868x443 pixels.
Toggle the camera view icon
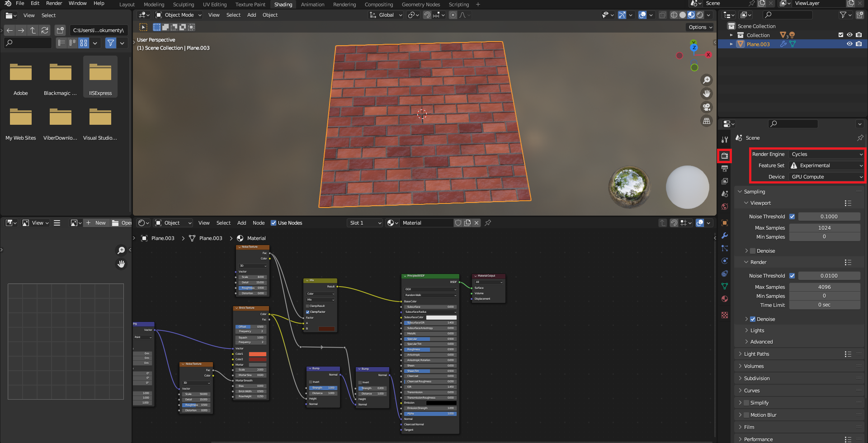tap(706, 107)
